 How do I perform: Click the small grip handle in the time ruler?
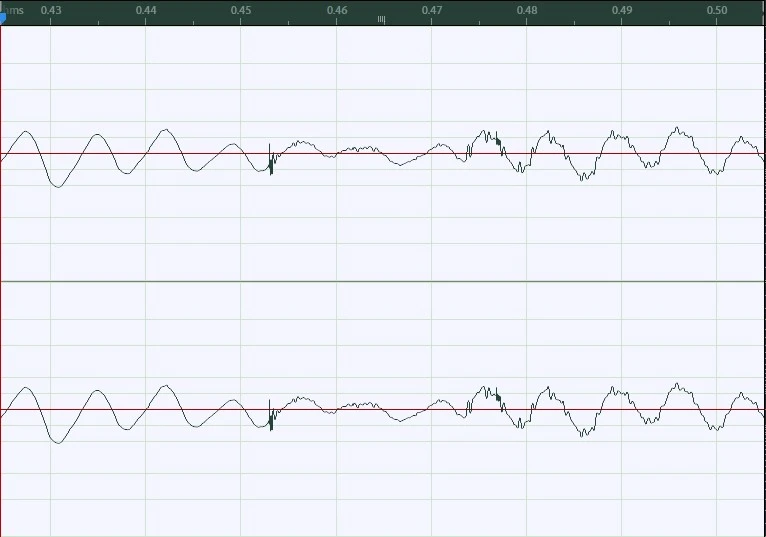point(381,19)
